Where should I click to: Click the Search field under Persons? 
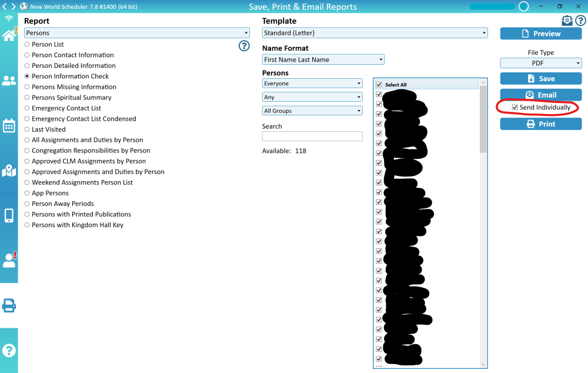[312, 136]
